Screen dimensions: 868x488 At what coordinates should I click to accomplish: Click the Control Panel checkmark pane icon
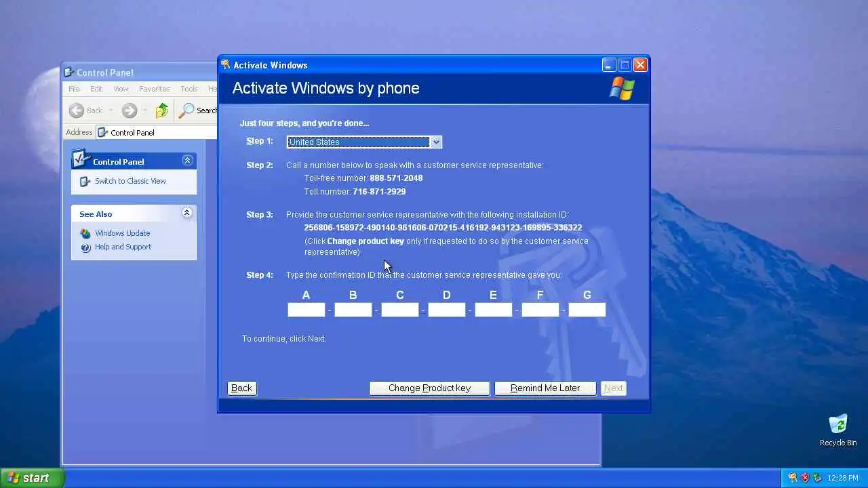[x=80, y=159]
